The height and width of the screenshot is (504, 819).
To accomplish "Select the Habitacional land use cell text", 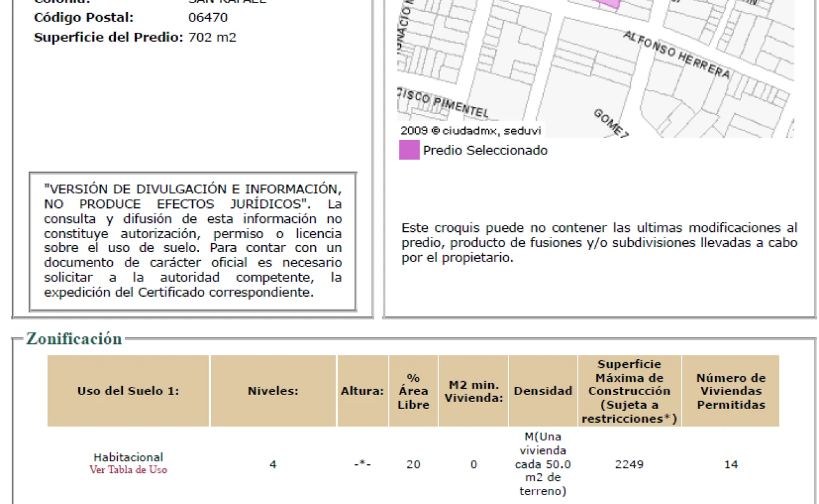I will 128,457.
